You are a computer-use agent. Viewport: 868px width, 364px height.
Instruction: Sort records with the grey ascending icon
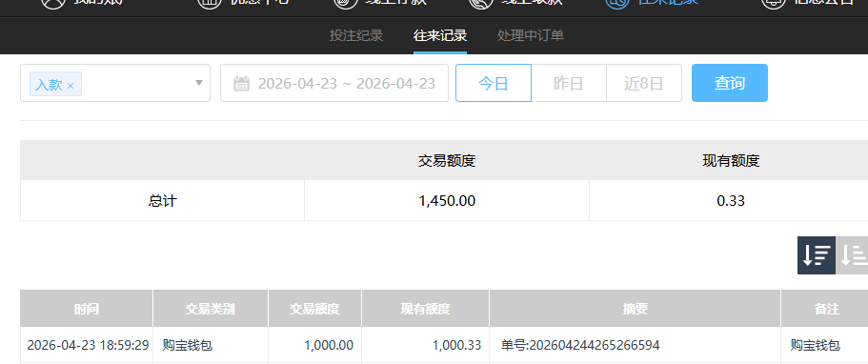pos(852,255)
